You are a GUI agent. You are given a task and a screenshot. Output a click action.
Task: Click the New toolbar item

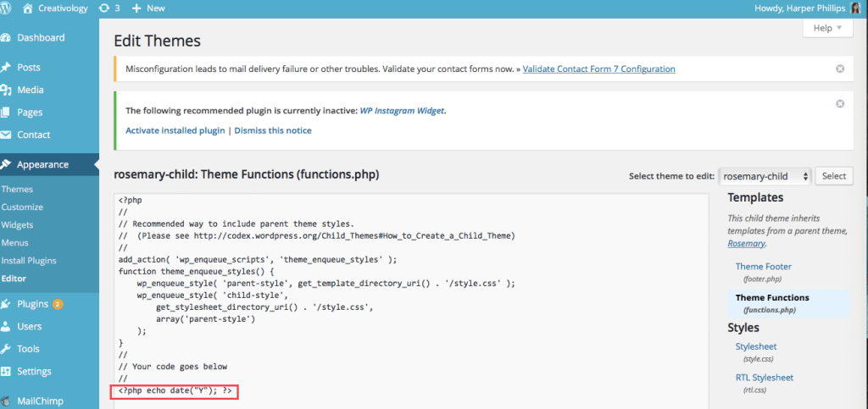click(156, 8)
